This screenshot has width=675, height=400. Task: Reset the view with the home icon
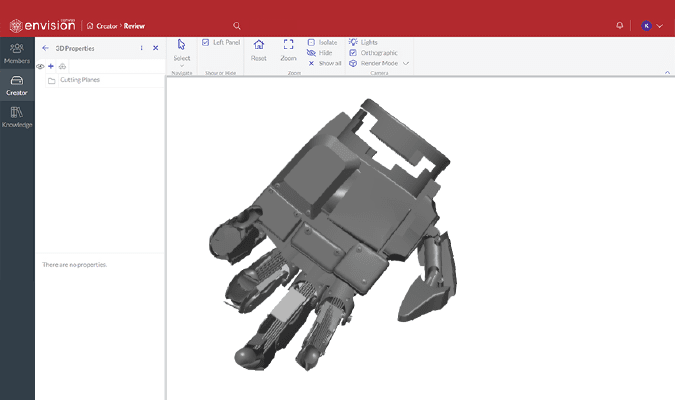259,49
